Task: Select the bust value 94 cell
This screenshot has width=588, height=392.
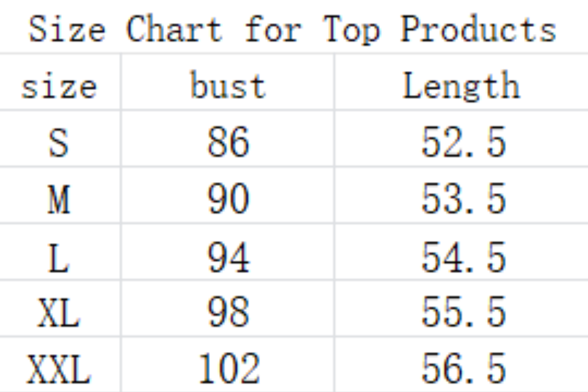Action: tap(228, 257)
